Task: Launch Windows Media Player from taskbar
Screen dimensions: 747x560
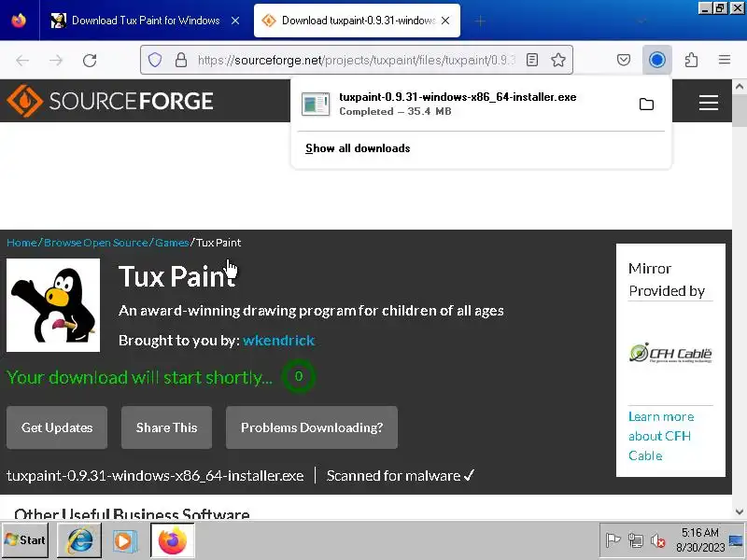Action: [125, 541]
